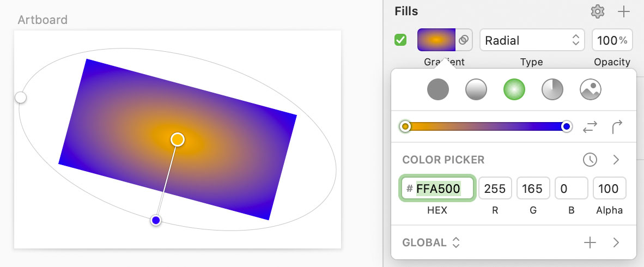Select the solid color fill type icon

438,89
